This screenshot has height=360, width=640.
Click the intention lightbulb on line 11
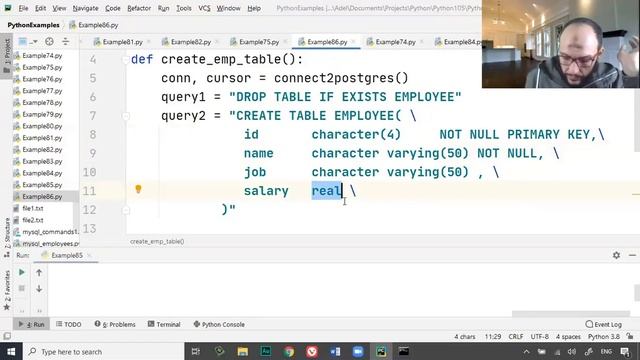pyautogui.click(x=138, y=189)
